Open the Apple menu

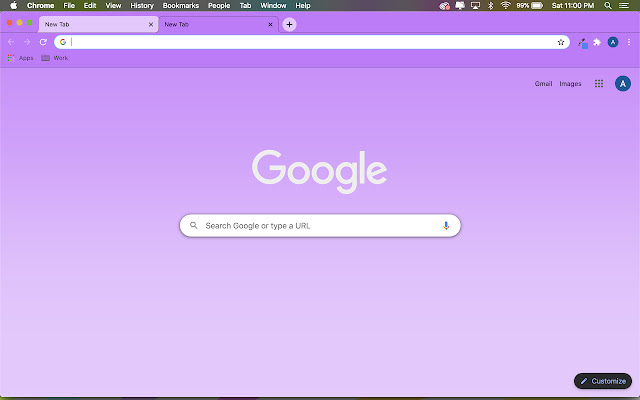[x=13, y=5]
